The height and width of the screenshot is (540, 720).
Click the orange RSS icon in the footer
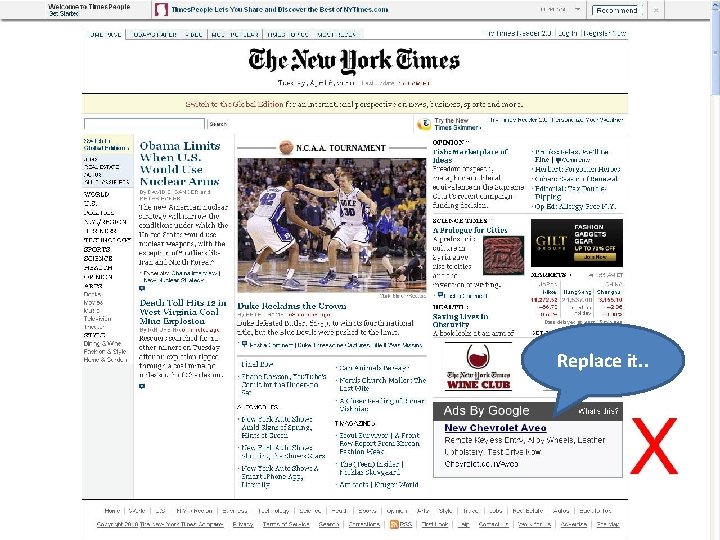(394, 524)
